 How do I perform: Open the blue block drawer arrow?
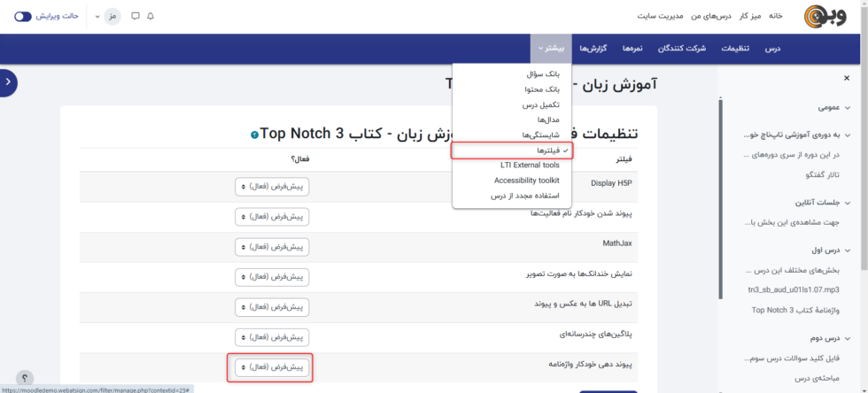pos(8,81)
